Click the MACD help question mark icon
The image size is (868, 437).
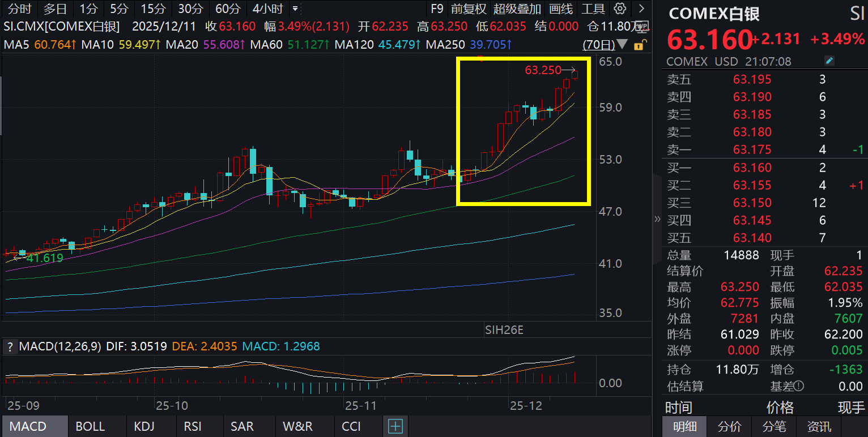pos(10,346)
